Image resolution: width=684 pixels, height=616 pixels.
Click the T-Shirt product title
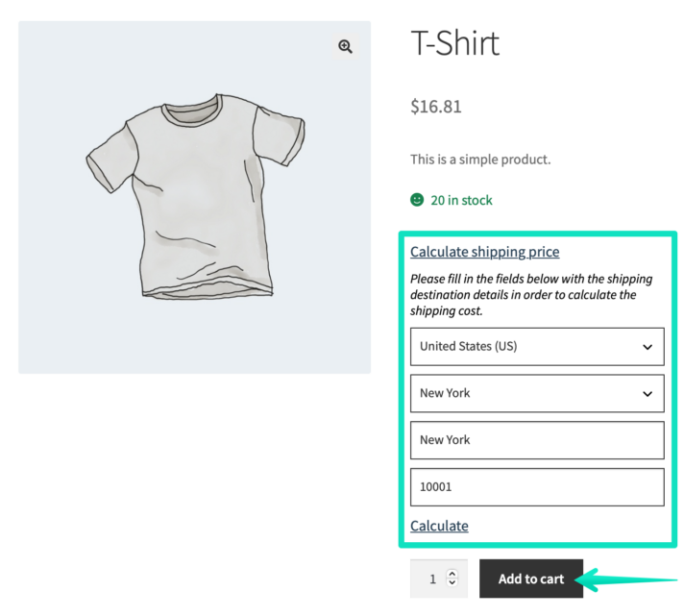(x=454, y=43)
